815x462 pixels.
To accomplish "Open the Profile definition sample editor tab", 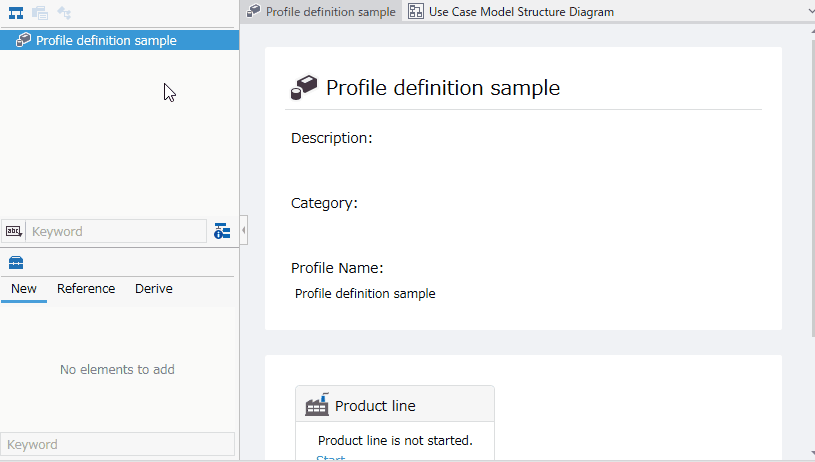I will 321,11.
